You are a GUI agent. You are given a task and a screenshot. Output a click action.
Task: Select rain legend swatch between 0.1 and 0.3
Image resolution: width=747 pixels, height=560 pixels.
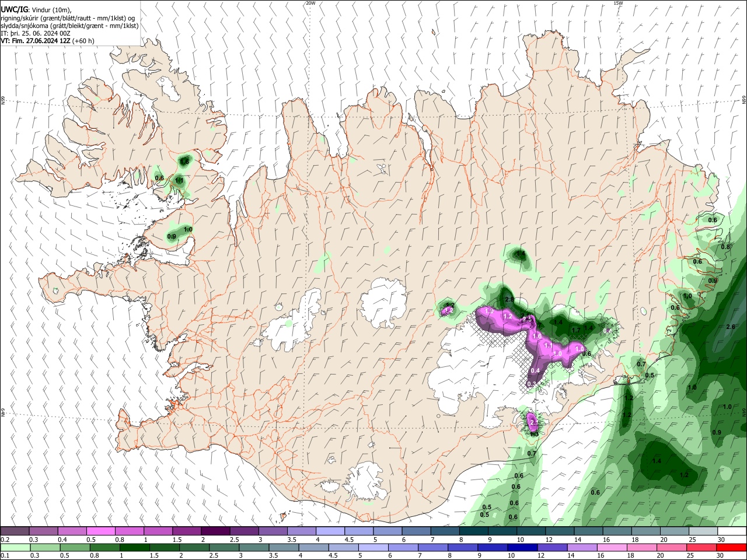(15, 547)
